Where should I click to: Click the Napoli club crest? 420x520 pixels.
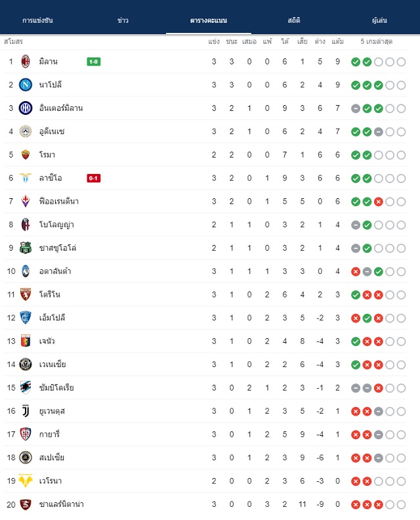tap(26, 85)
